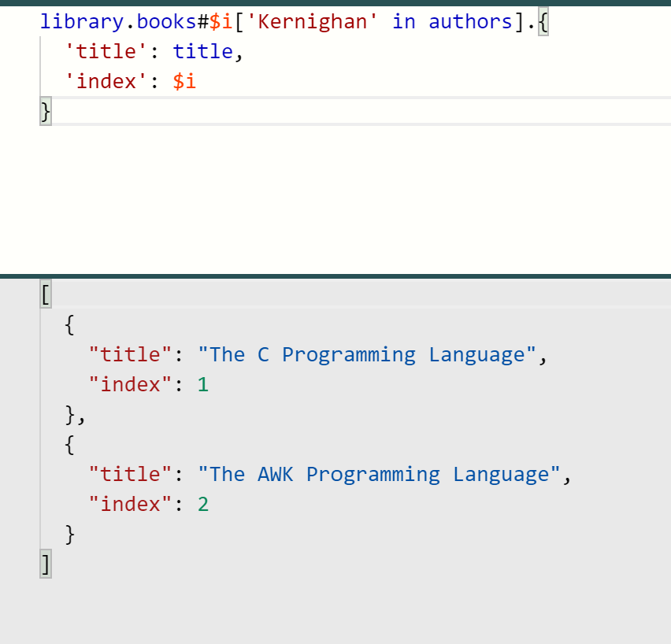Viewport: 671px width, 644px height.
Task: Click 'books' in the query path
Action: [166, 21]
